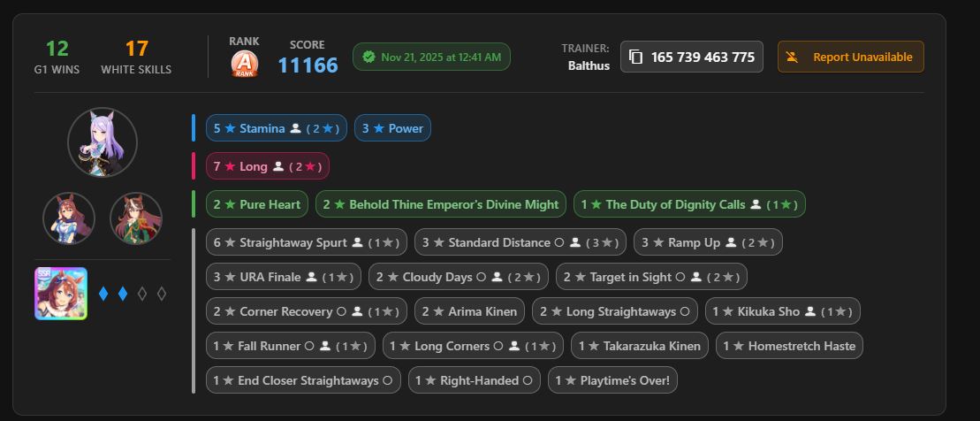
Task: Click the third empty diamond icon
Action: tap(142, 294)
